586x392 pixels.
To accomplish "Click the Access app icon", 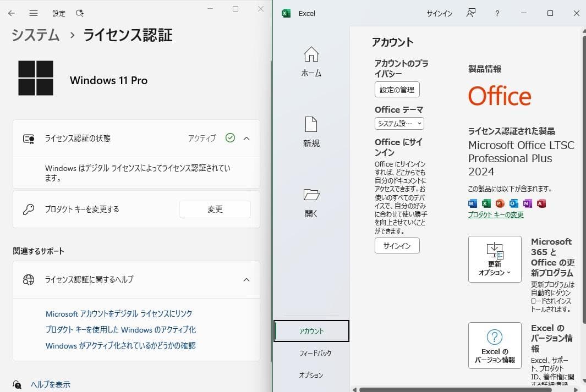I will (x=540, y=203).
